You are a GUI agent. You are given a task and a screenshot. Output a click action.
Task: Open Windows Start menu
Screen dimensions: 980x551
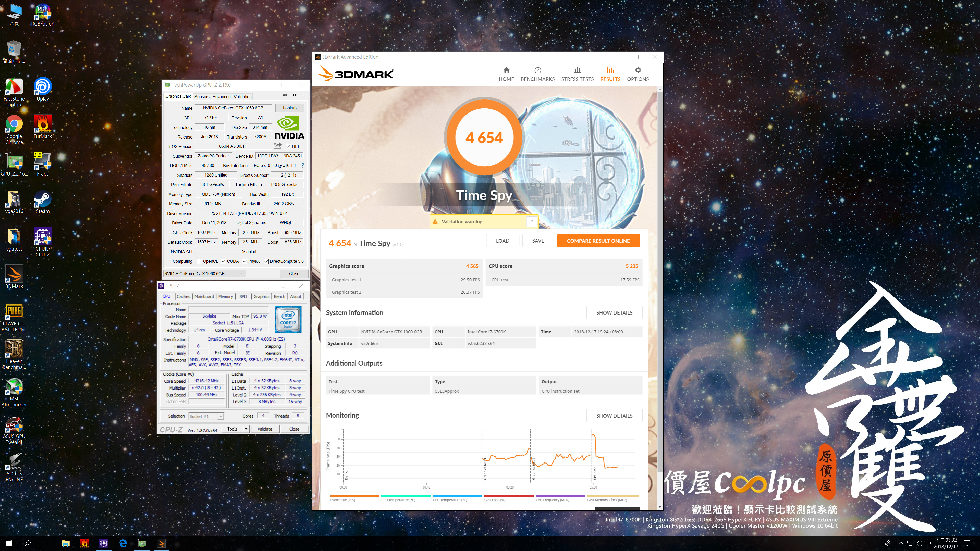[x=9, y=543]
